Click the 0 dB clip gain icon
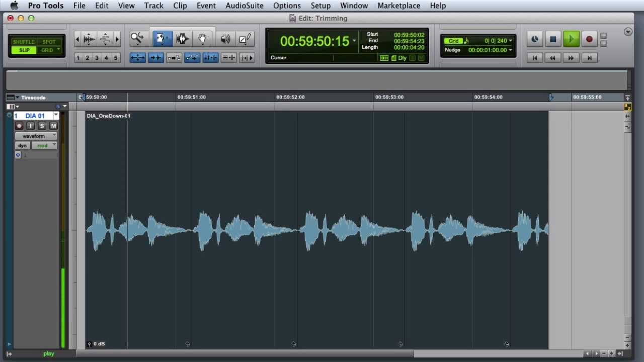This screenshot has width=644, height=362. point(89,344)
